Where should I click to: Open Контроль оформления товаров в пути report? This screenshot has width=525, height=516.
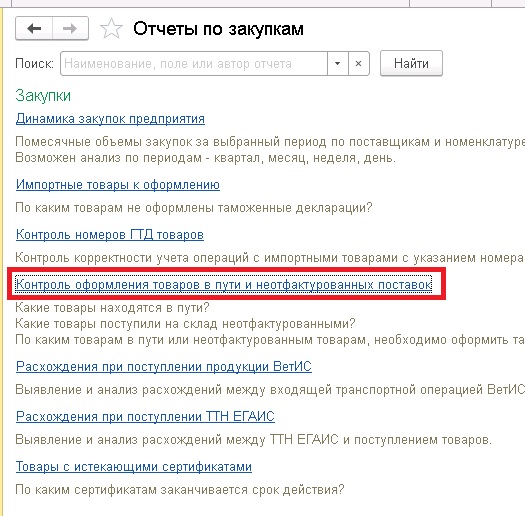click(224, 285)
